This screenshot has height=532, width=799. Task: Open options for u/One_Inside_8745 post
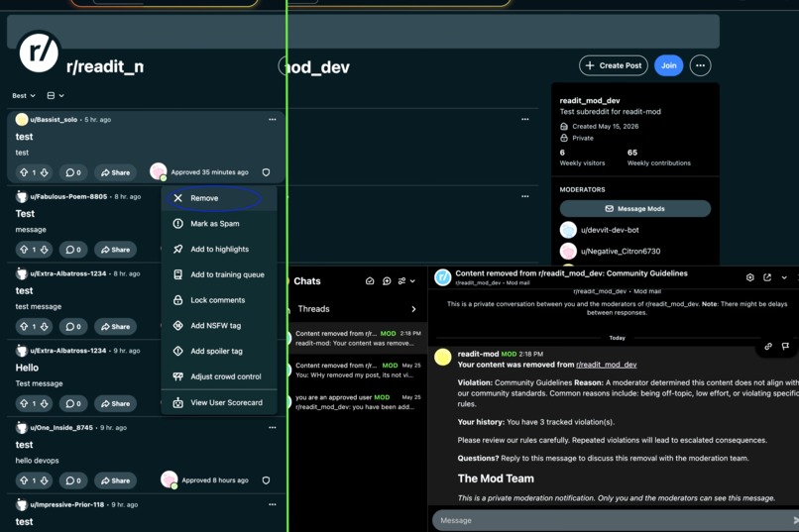coord(272,428)
